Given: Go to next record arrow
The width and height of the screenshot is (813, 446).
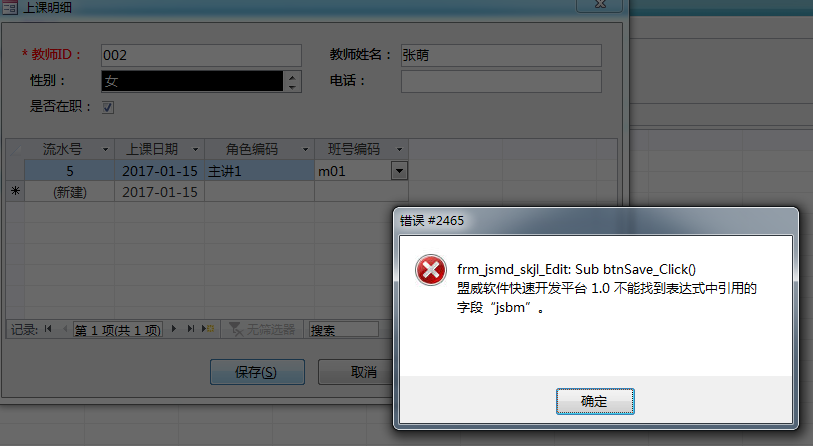Looking at the screenshot, I should 174,329.
